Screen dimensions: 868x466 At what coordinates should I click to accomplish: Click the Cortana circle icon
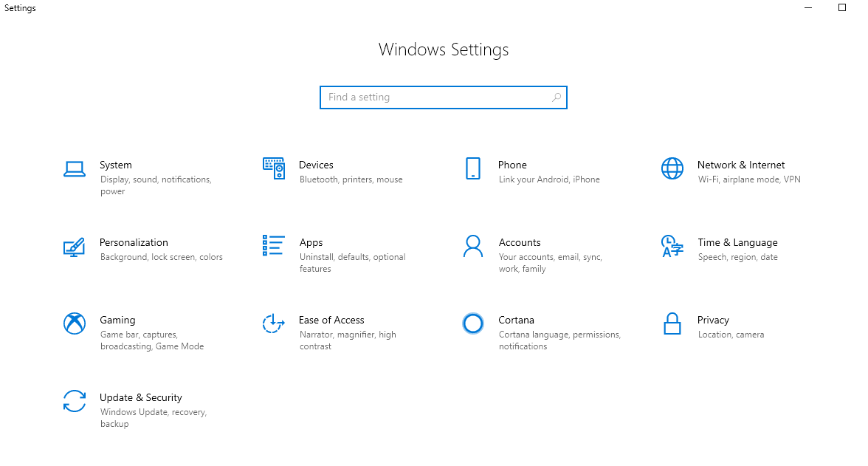point(472,323)
